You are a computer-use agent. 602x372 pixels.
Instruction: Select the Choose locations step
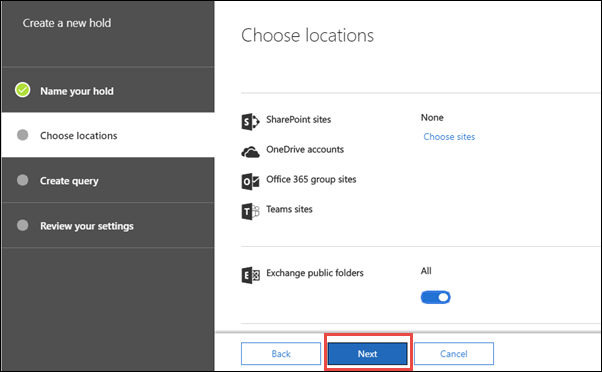tap(108, 135)
